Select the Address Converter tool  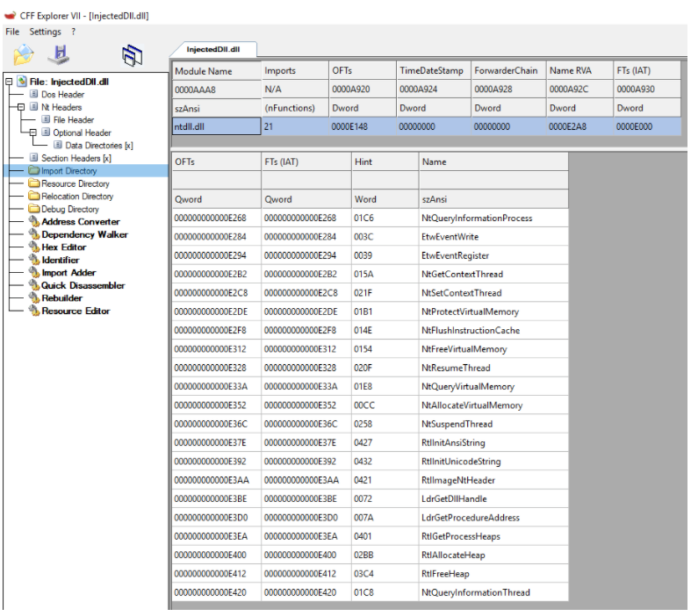coord(80,222)
